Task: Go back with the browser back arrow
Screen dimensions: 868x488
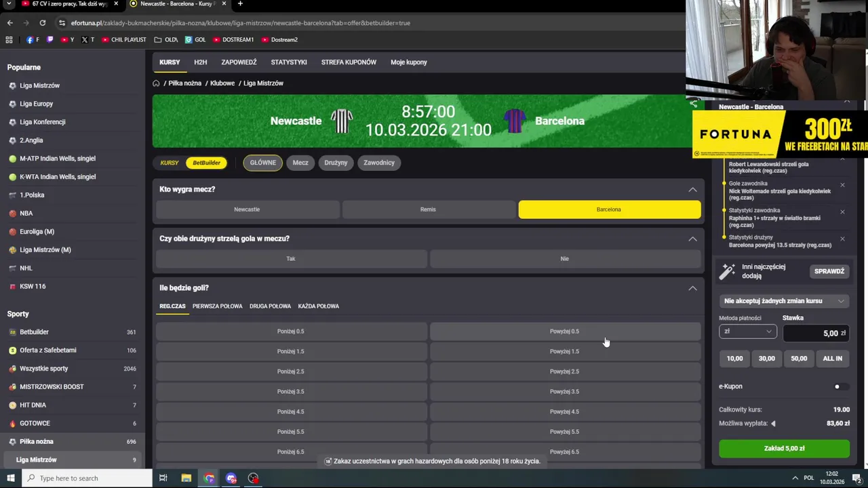Action: 9,23
